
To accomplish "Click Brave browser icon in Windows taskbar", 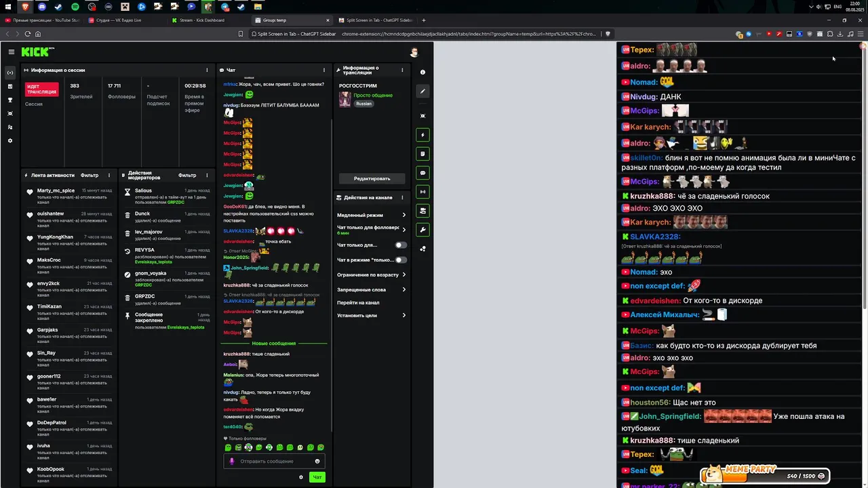I will pyautogui.click(x=26, y=7).
